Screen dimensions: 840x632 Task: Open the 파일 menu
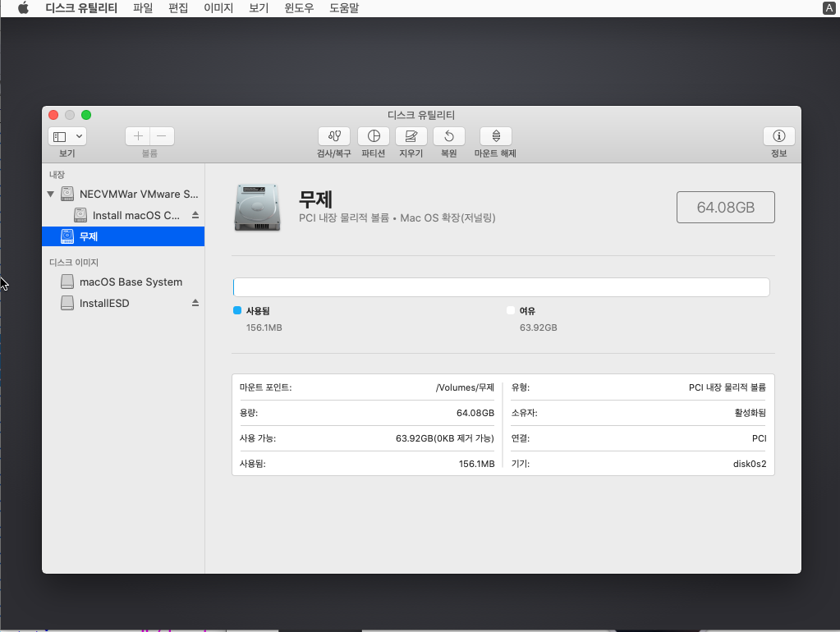143,8
